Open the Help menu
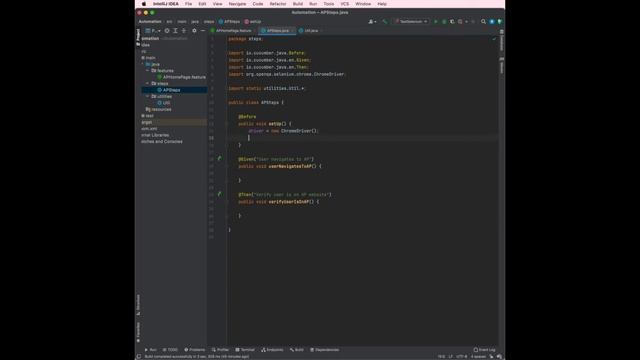Image resolution: width=640 pixels, height=360 pixels. [x=382, y=4]
